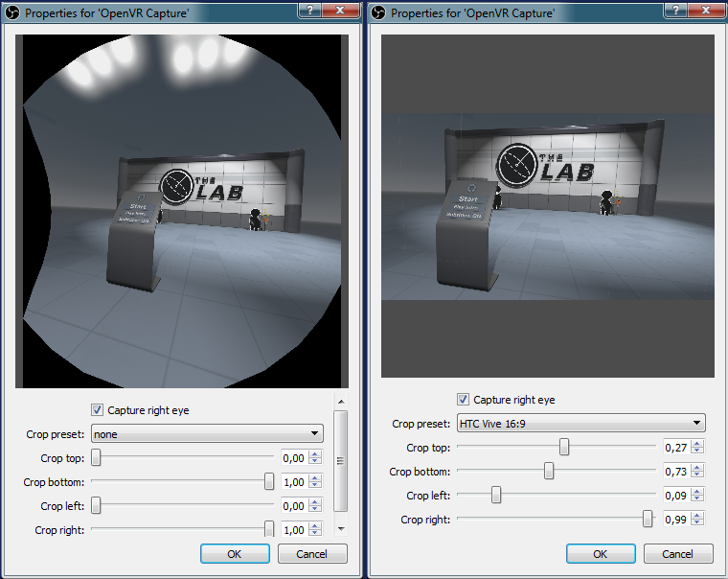Decrease Crop bottom with down arrow in left window
The height and width of the screenshot is (579, 728).
(x=315, y=486)
